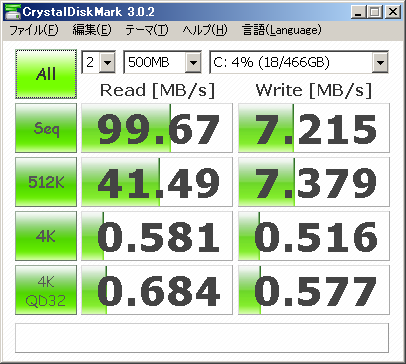The height and width of the screenshot is (364, 406).
Task: Select the Seq write value 7.215
Action: pyautogui.click(x=314, y=128)
